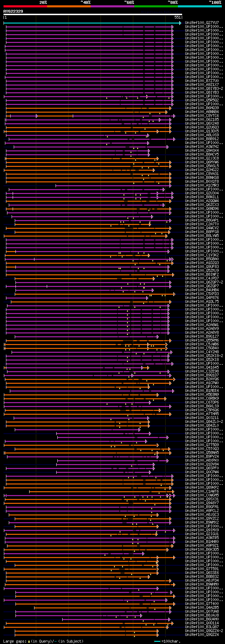Screen dimensions: 225x644
Task: Click the UniRef100_B8INF2 label
Action: [202, 274]
